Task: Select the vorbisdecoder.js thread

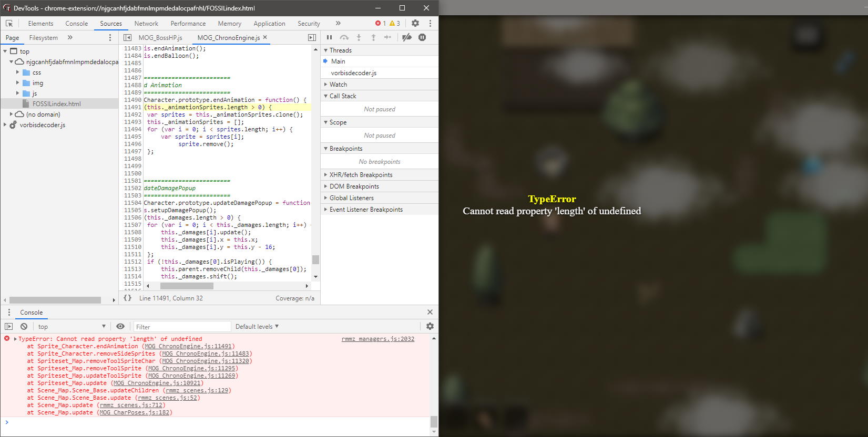Action: tap(379, 73)
